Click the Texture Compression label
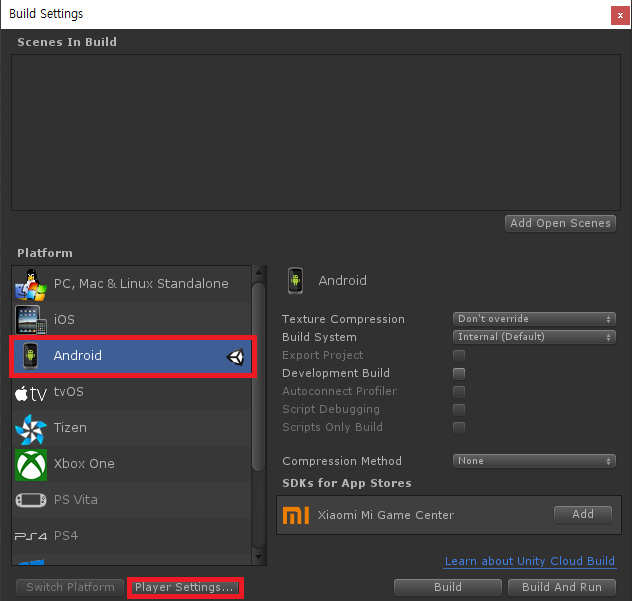This screenshot has height=601, width=632. click(343, 319)
